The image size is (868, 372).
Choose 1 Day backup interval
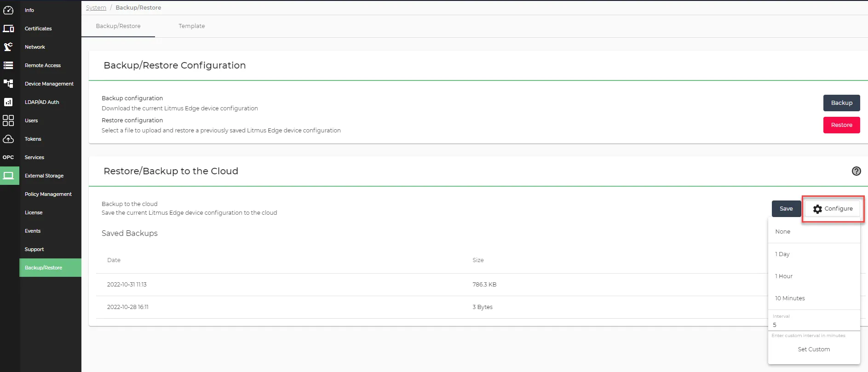[x=814, y=254]
